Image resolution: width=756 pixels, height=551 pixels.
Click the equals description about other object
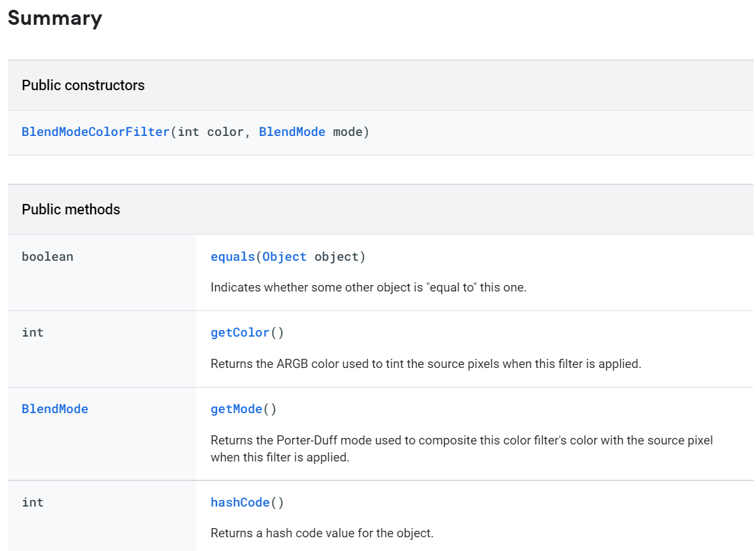(x=368, y=288)
